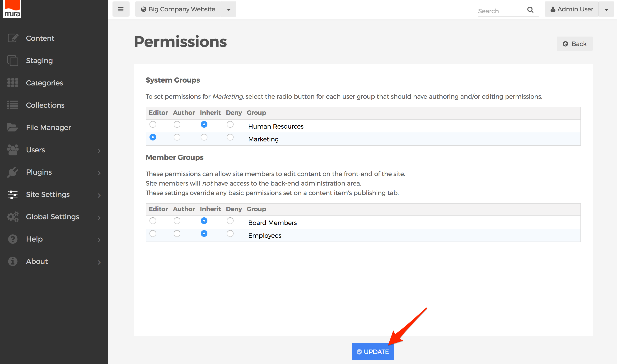This screenshot has width=617, height=364.
Task: Select Deny radio for Marketing group
Action: coord(230,137)
